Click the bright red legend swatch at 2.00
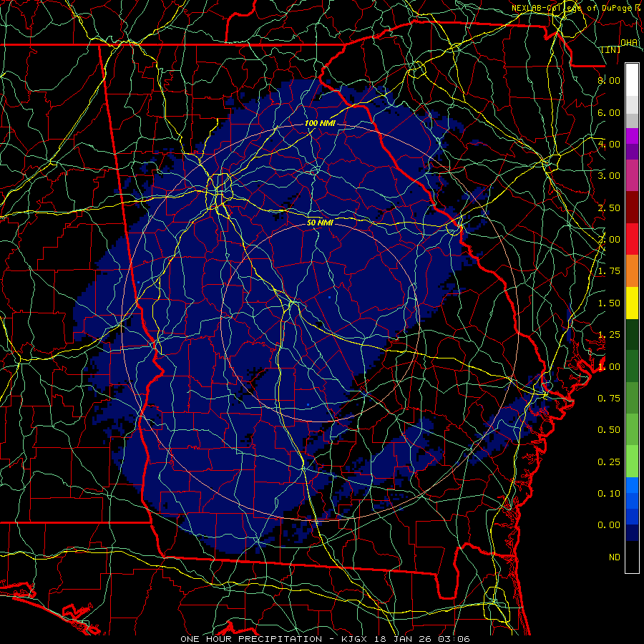Viewport: 644px width, 644px height. pos(632,239)
